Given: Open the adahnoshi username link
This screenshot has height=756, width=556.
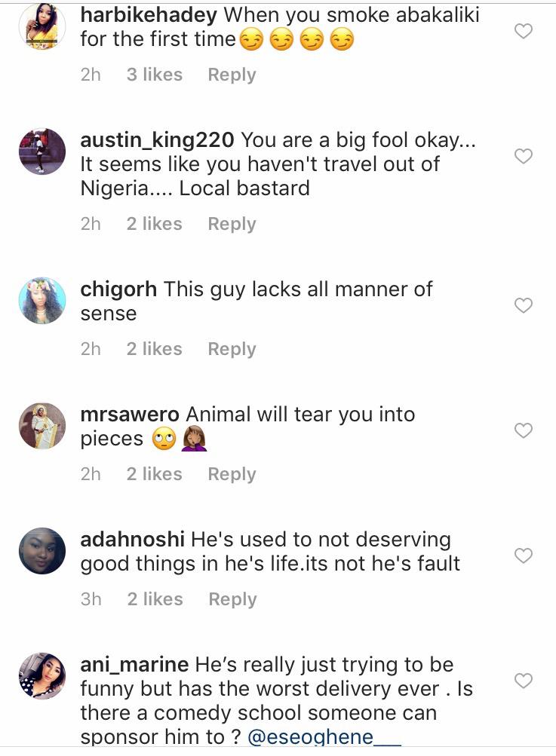Looking at the screenshot, I should pos(132,540).
